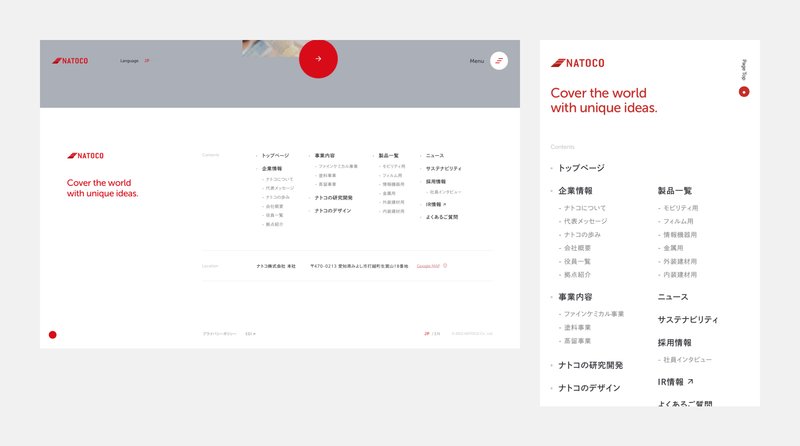Open ニュース in desktop footer
The image size is (800, 446).
(435, 156)
